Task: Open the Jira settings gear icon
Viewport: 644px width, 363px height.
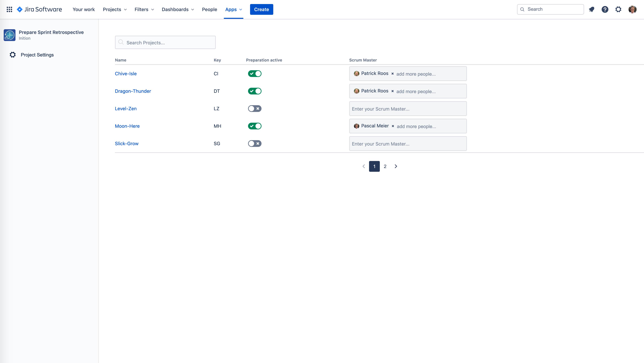Action: [618, 9]
